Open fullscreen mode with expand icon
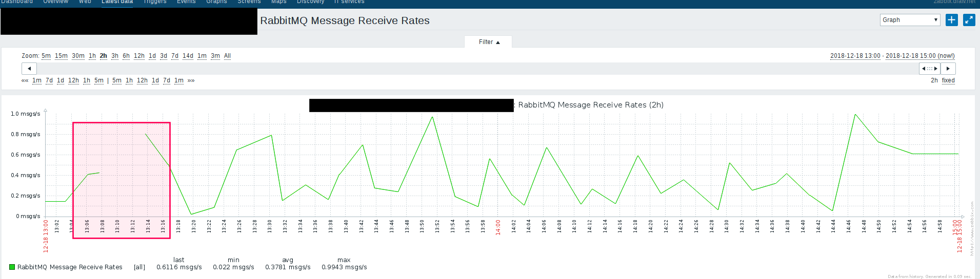980x279 pixels. pos(969,20)
